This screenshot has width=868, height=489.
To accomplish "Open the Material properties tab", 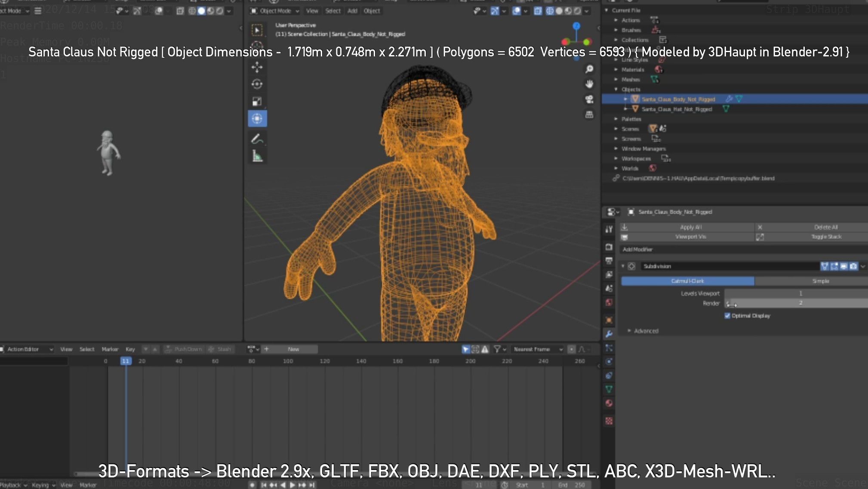I will pyautogui.click(x=609, y=403).
